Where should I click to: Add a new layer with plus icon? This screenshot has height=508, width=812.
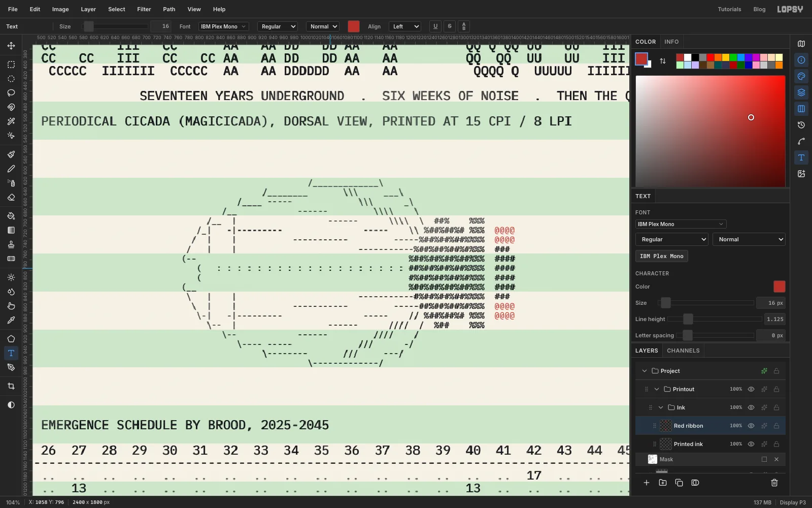pos(647,483)
